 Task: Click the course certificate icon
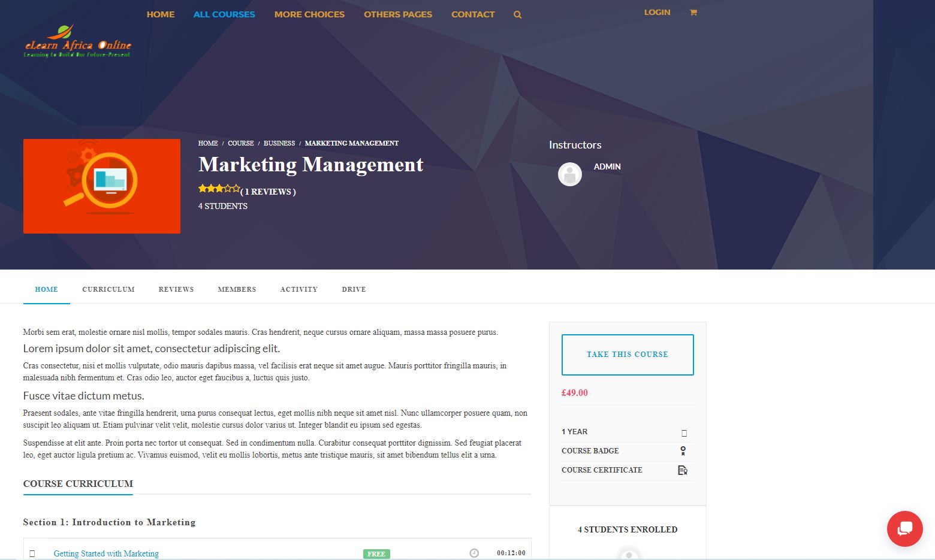pos(682,470)
